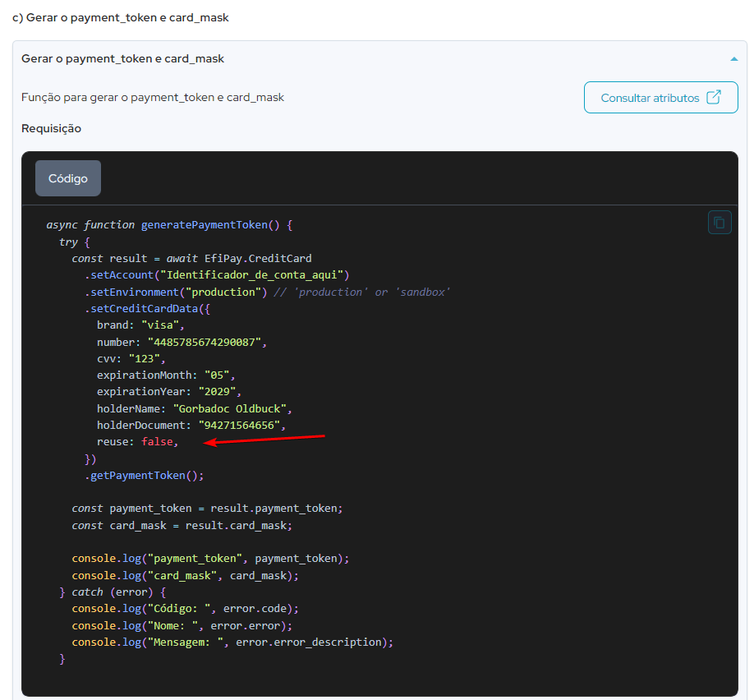Click the code comment 'production' or 'sandbox'
The height and width of the screenshot is (700, 754).
(x=361, y=292)
